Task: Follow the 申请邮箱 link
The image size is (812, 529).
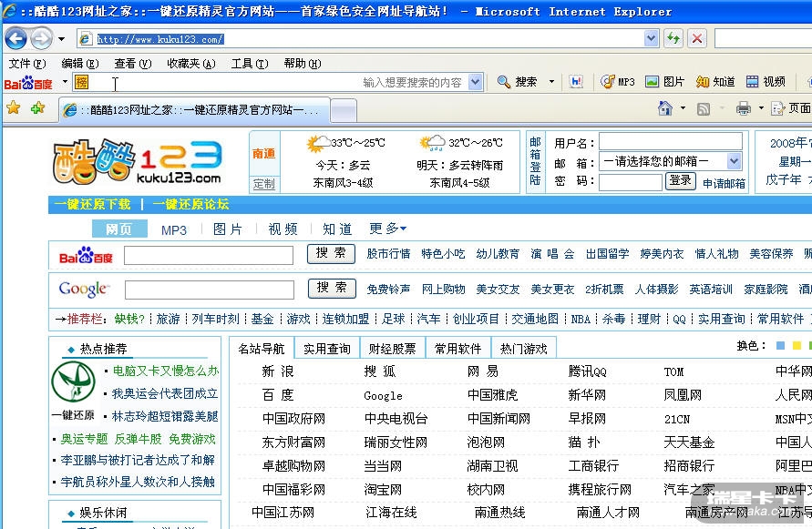Action: pyautogui.click(x=724, y=183)
